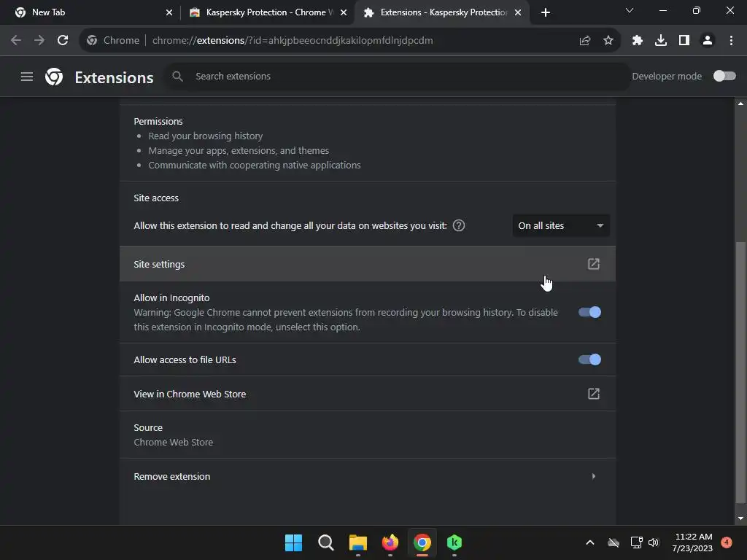Open the notification badge showing 4
The image size is (747, 560).
pyautogui.click(x=727, y=542)
